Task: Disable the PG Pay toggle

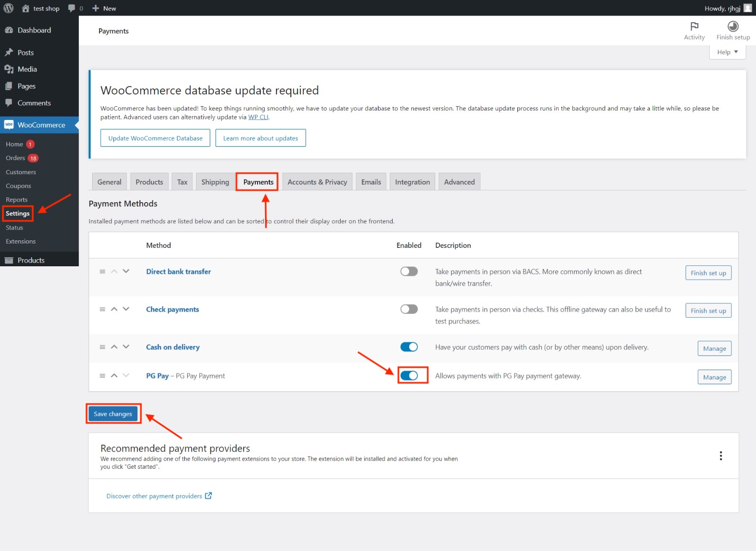Action: point(409,376)
